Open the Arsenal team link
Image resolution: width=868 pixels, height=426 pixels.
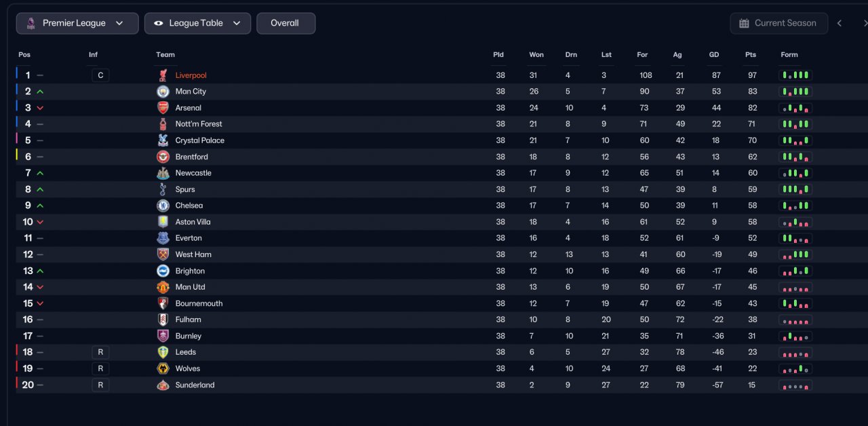pyautogui.click(x=189, y=108)
